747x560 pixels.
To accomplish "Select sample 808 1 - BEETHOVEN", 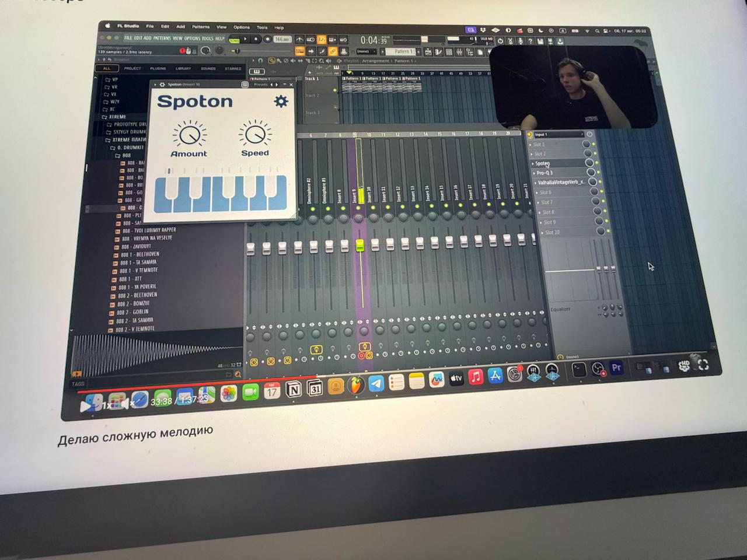I will 139,254.
